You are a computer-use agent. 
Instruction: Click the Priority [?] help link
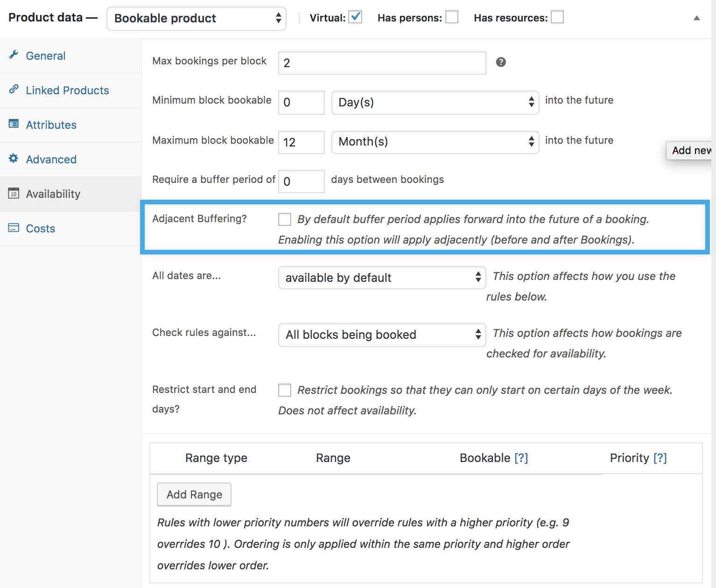tap(660, 458)
